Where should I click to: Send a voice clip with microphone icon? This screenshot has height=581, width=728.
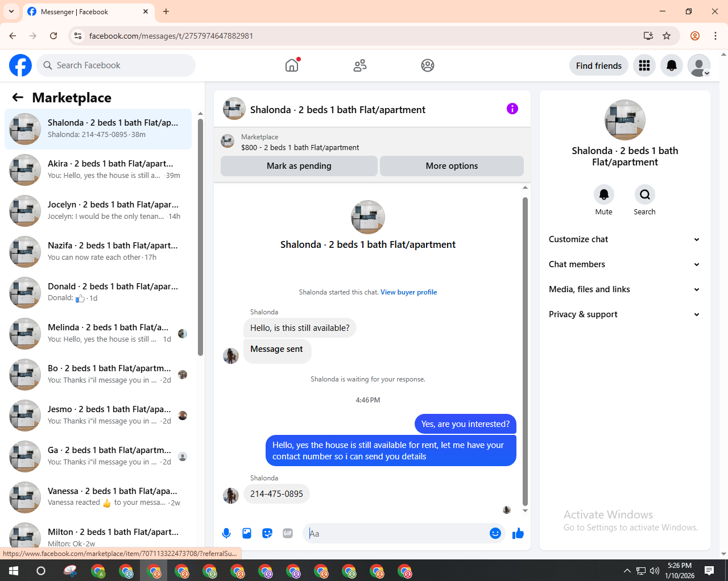click(226, 533)
